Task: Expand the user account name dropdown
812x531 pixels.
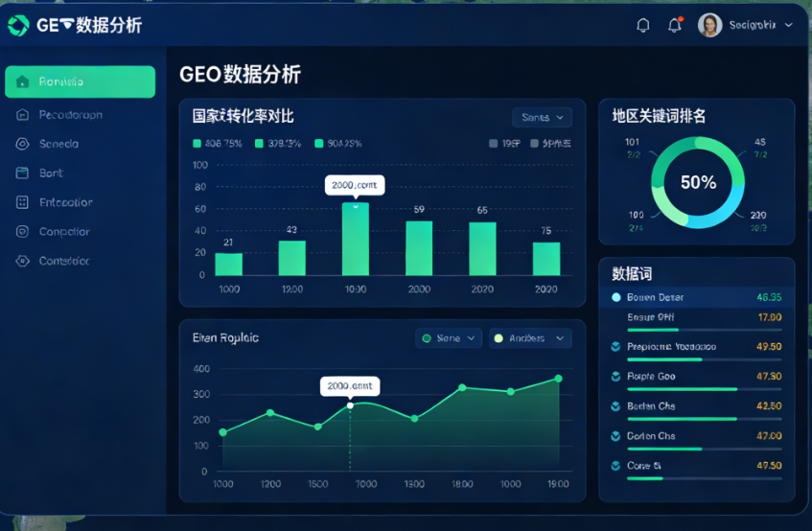Action: click(760, 25)
